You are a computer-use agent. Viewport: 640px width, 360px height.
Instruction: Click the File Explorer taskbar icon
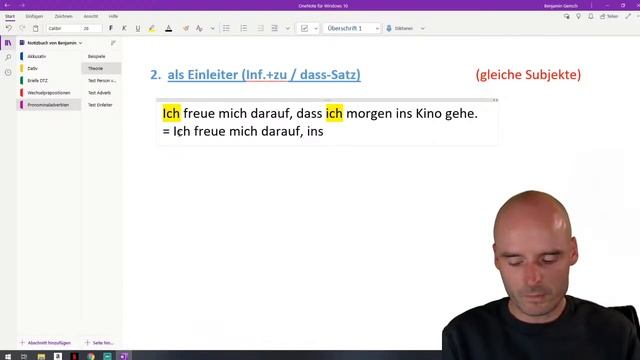(41, 356)
